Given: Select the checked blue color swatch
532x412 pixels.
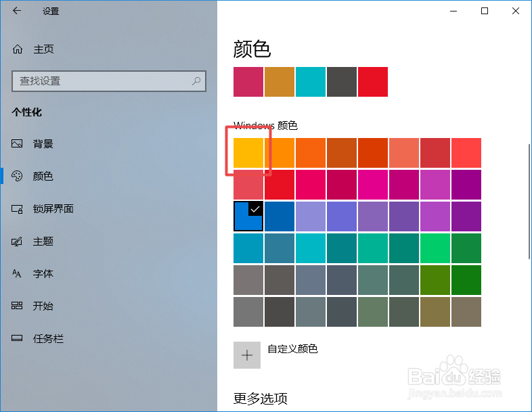Looking at the screenshot, I should 248,216.
